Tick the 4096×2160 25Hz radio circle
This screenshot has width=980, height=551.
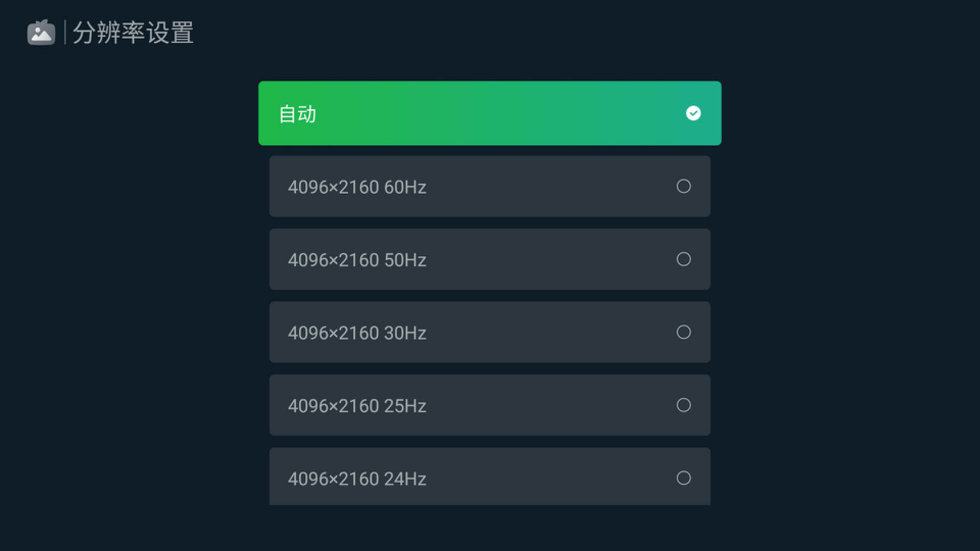pyautogui.click(x=683, y=405)
